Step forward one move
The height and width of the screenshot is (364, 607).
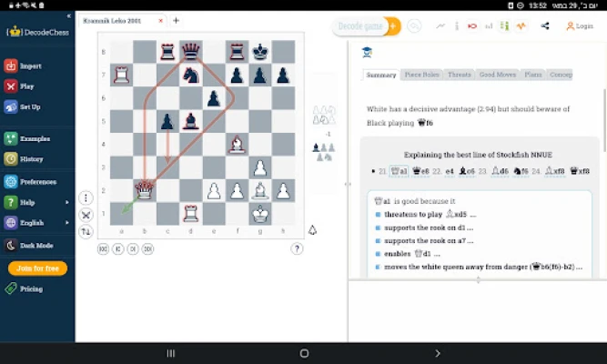(x=133, y=248)
